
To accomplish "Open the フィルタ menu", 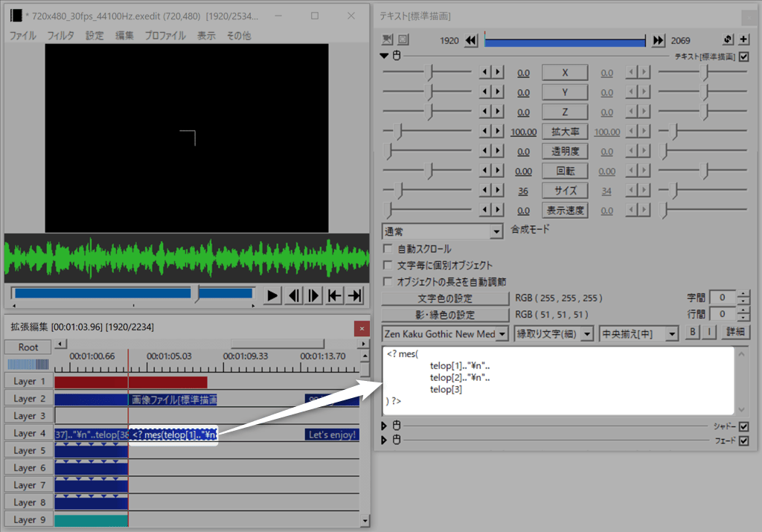I will (x=60, y=35).
